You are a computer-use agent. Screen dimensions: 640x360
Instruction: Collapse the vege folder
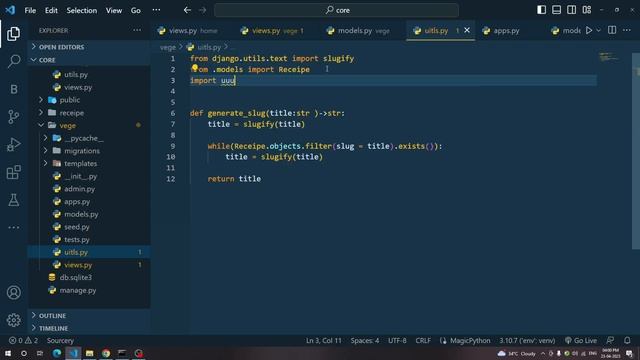[x=89, y=125]
